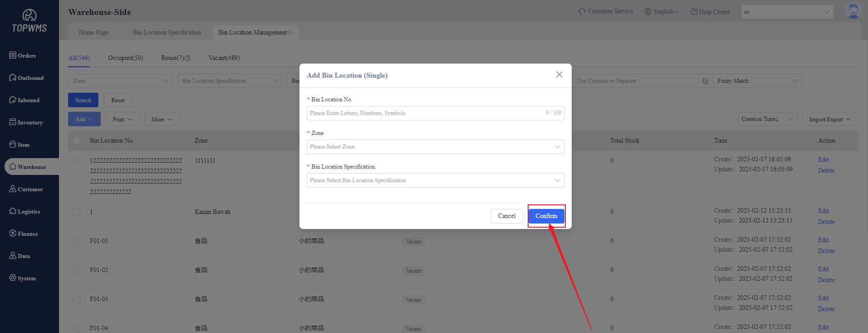Check the box for bin F01-02

[77, 270]
